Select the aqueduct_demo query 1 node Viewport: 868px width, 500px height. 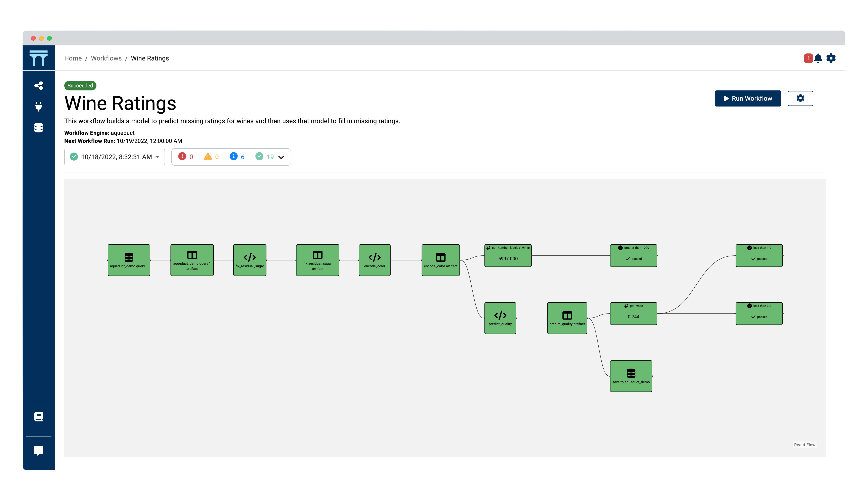(129, 260)
